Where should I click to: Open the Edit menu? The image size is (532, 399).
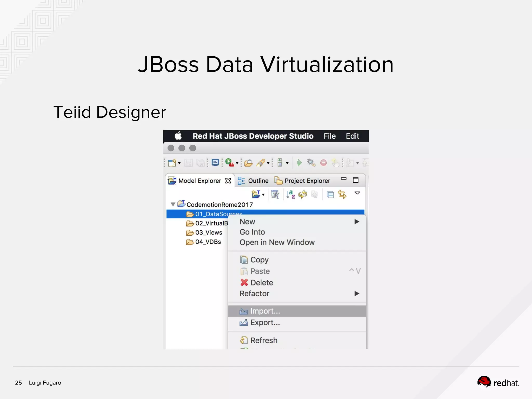click(x=353, y=136)
